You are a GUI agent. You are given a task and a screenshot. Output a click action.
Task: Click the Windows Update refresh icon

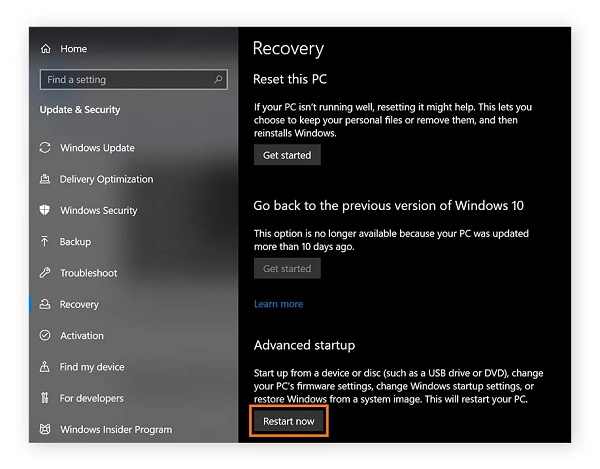(x=45, y=148)
